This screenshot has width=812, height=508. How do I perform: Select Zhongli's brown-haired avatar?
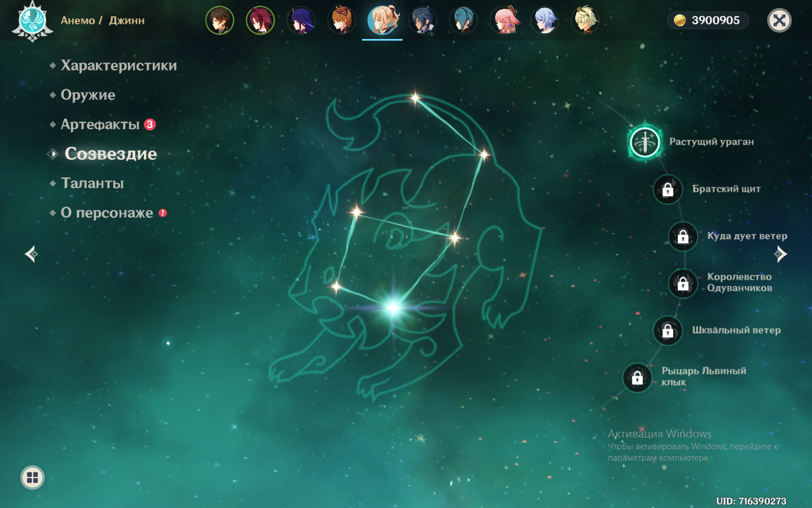click(220, 21)
